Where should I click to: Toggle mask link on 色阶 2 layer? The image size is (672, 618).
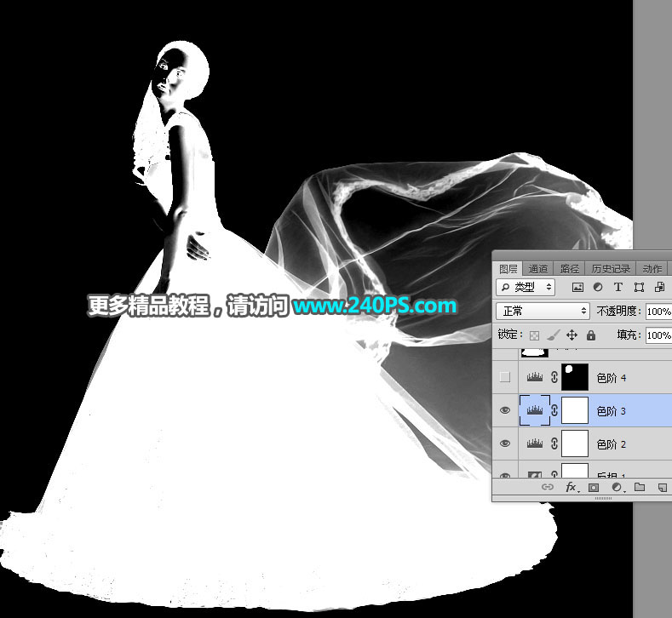(x=554, y=443)
